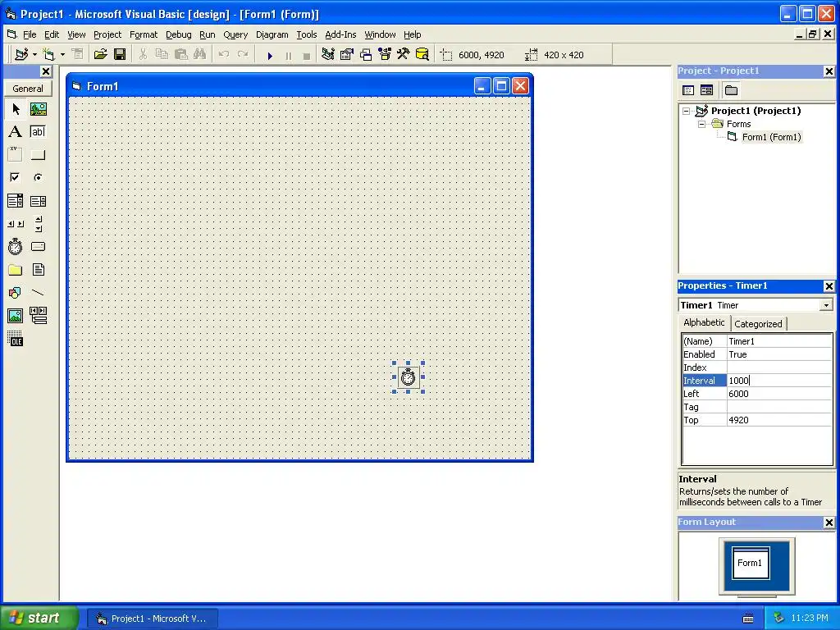Select the ListBox control tool
840x630 pixels.
coord(38,201)
